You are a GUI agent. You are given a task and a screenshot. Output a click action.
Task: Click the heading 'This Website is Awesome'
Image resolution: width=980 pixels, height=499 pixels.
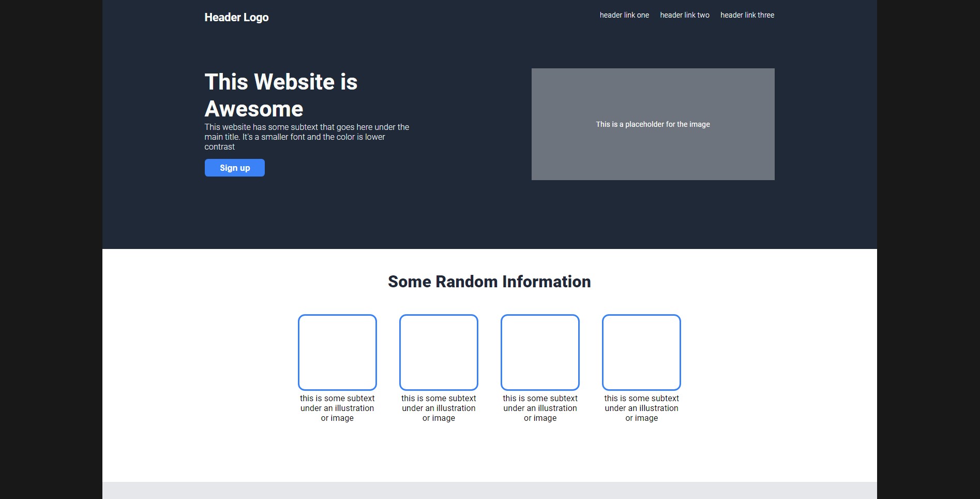coord(281,95)
